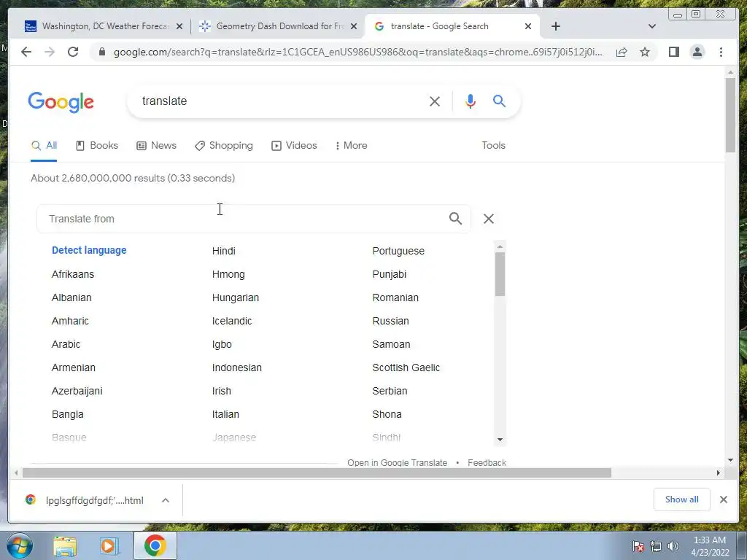
Task: Choose Albanian from the list
Action: tap(71, 297)
